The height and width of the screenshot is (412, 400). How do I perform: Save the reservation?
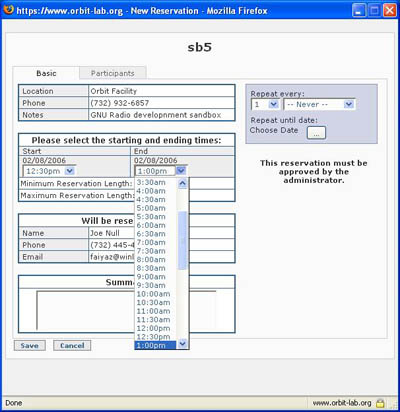[30, 345]
